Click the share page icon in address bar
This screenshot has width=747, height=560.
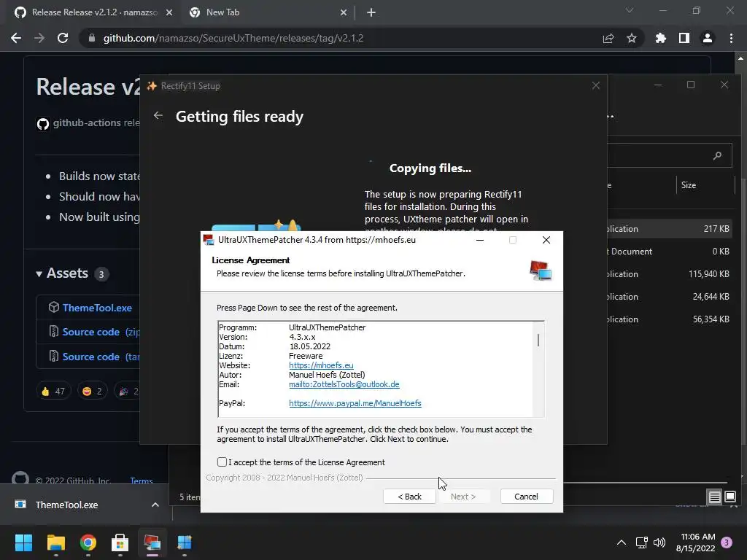608,38
